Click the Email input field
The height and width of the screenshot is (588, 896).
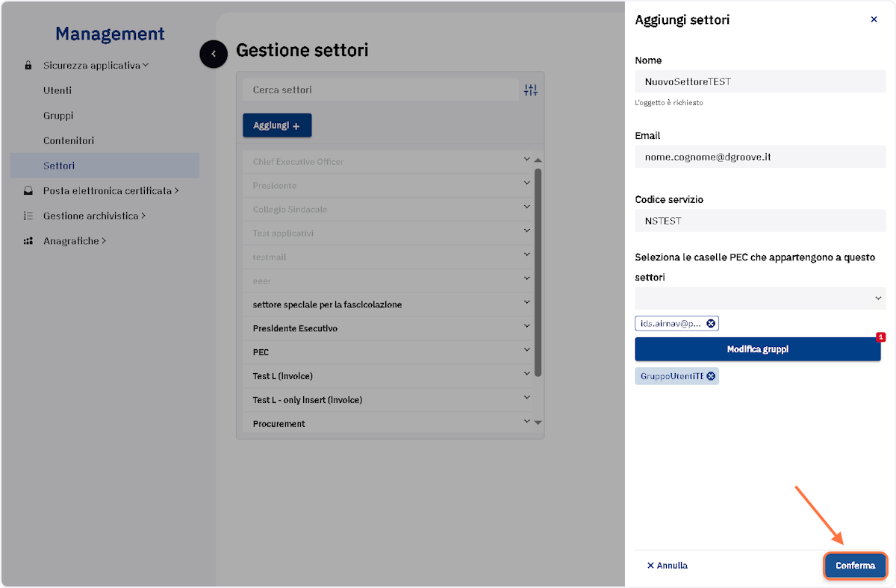point(760,157)
